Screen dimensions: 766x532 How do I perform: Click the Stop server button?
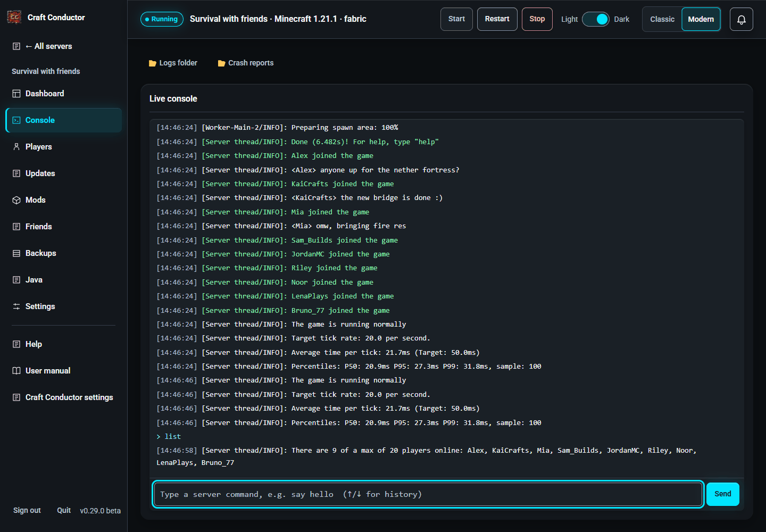tap(537, 19)
